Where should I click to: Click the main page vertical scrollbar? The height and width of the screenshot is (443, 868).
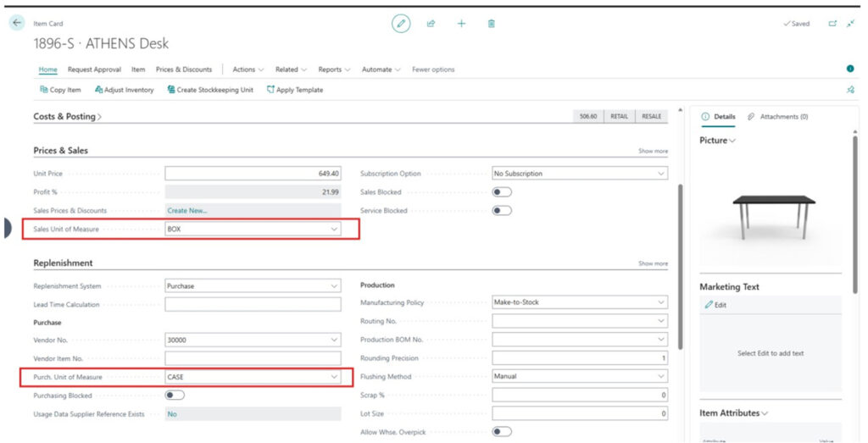681,263
